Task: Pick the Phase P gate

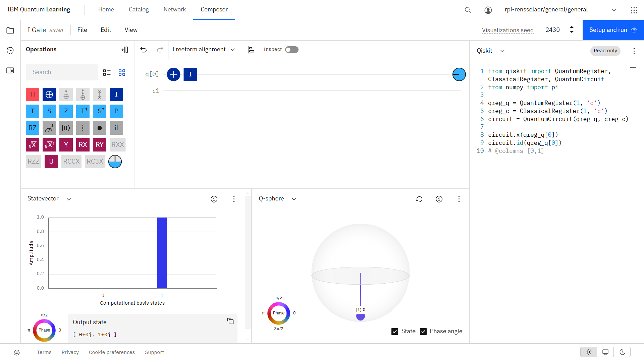Action: tap(116, 111)
